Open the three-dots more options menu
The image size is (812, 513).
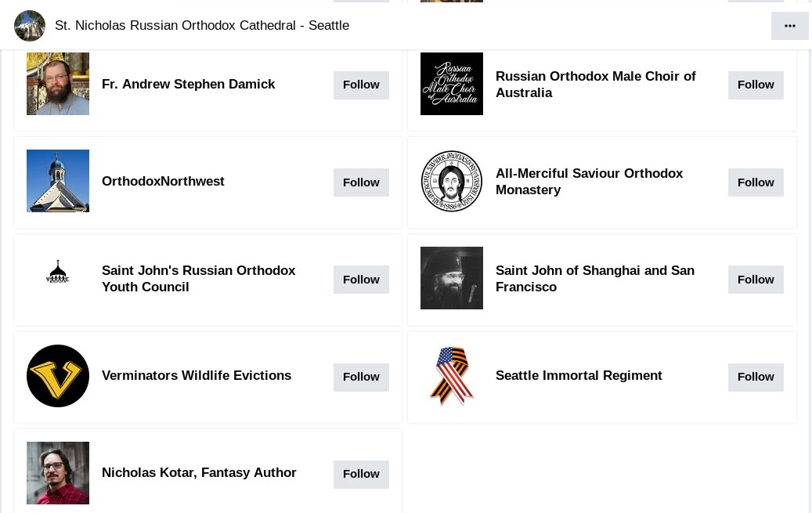pos(789,25)
